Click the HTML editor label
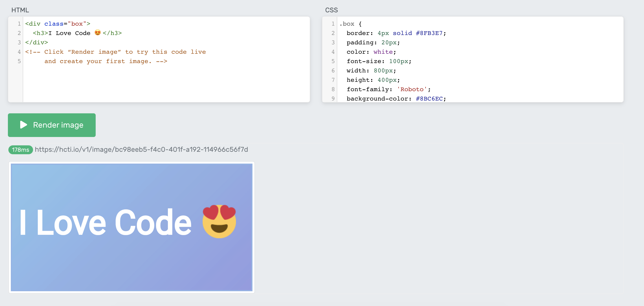644x306 pixels. pos(20,10)
